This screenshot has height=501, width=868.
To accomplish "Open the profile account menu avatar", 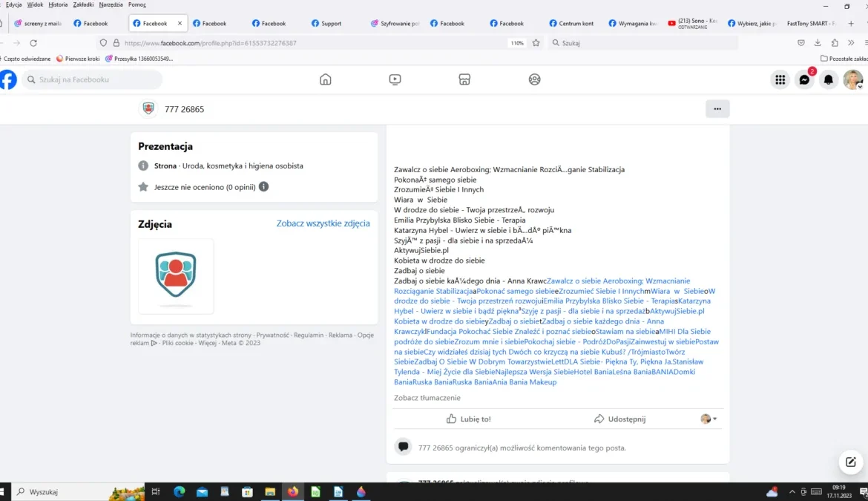I will tap(852, 79).
